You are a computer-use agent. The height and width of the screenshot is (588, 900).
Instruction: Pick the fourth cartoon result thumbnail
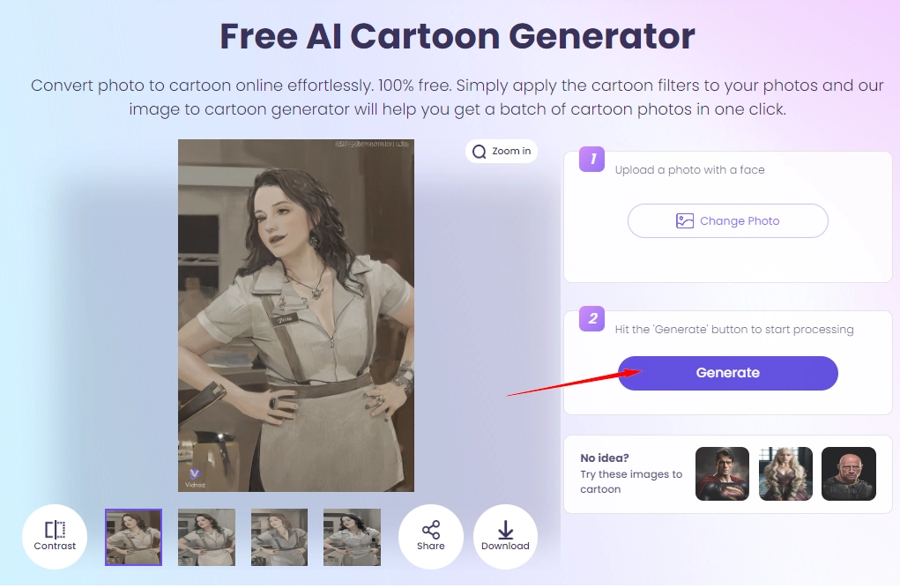[352, 537]
